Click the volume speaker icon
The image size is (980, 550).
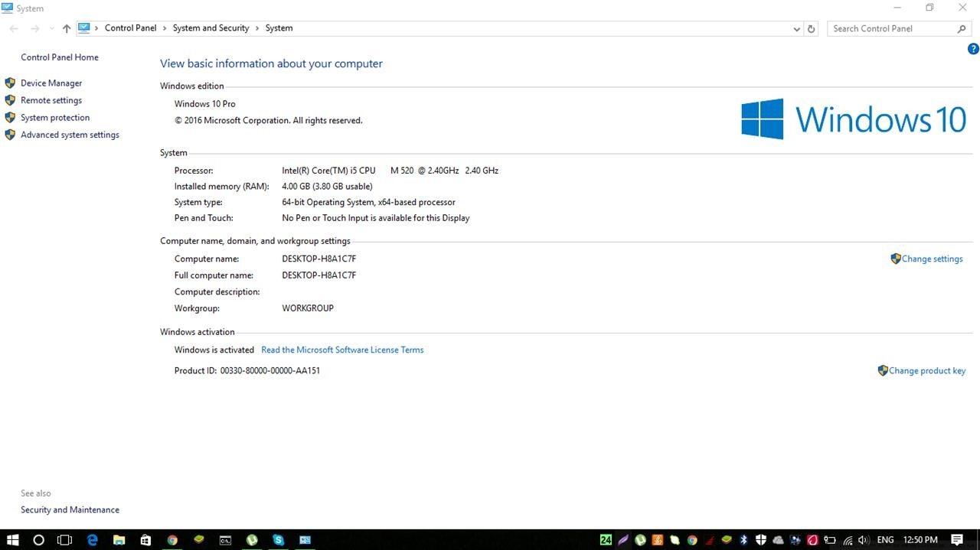pyautogui.click(x=864, y=540)
